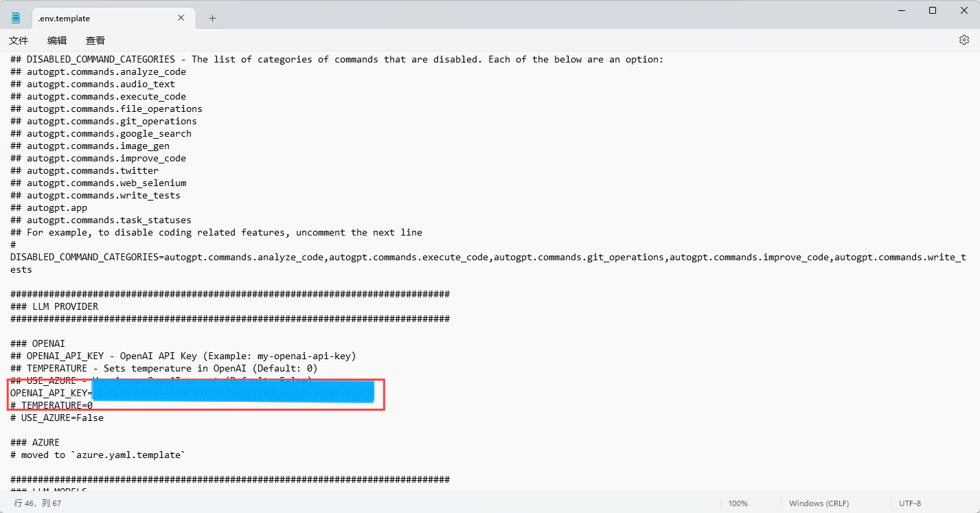This screenshot has width=980, height=513.
Task: Click the # TEMPERATURE=0 line
Action: [x=52, y=406]
